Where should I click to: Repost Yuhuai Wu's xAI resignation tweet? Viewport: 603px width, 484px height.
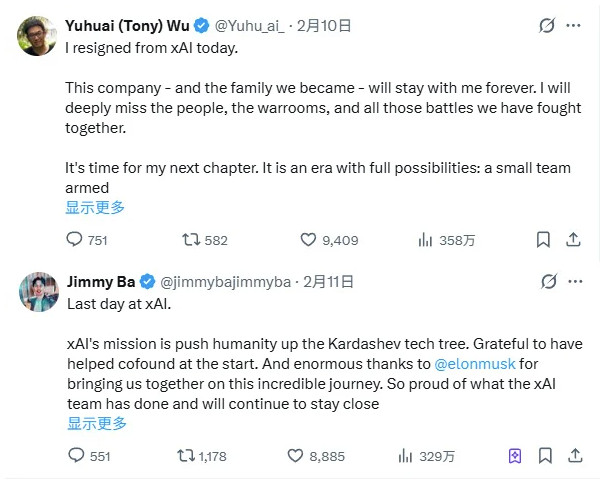pos(190,240)
